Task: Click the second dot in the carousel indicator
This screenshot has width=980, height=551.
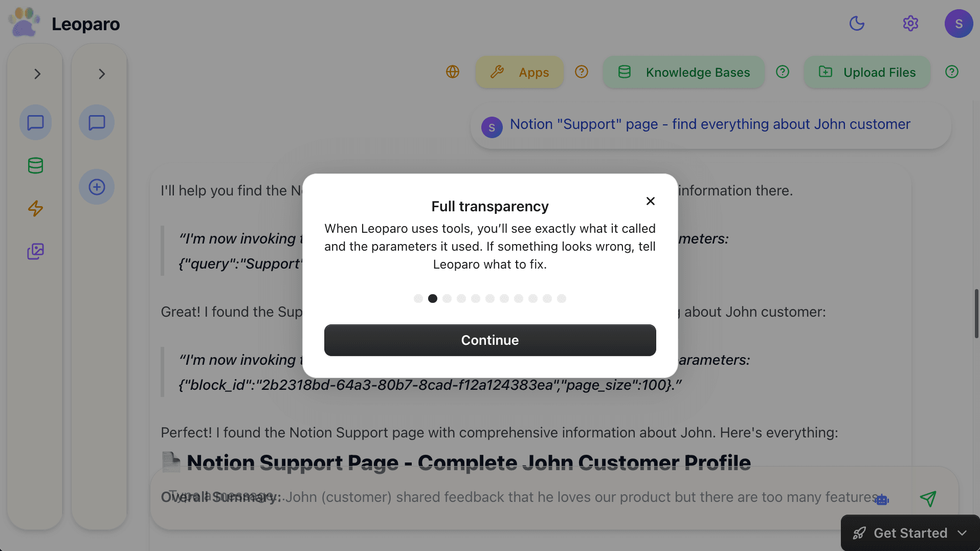Action: (x=433, y=298)
